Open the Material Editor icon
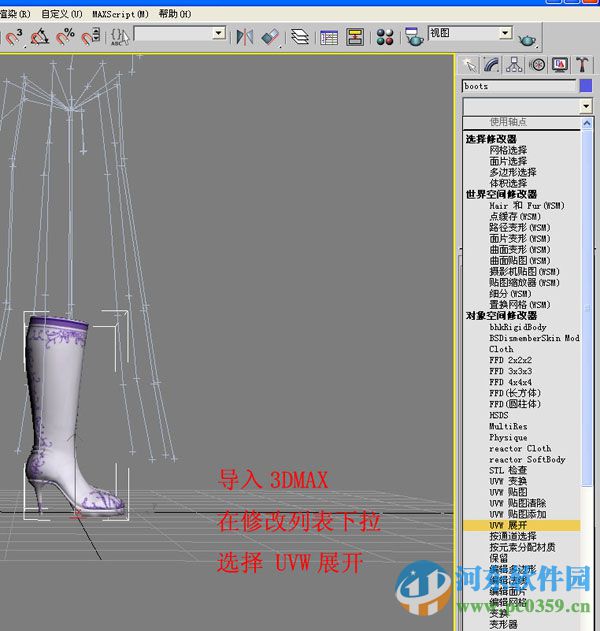The image size is (600, 631). tap(385, 37)
